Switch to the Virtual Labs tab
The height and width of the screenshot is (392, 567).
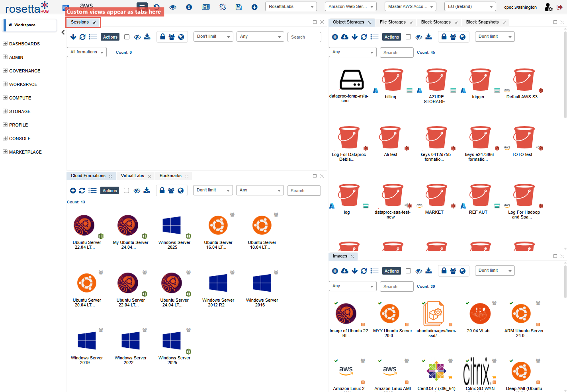click(x=133, y=176)
